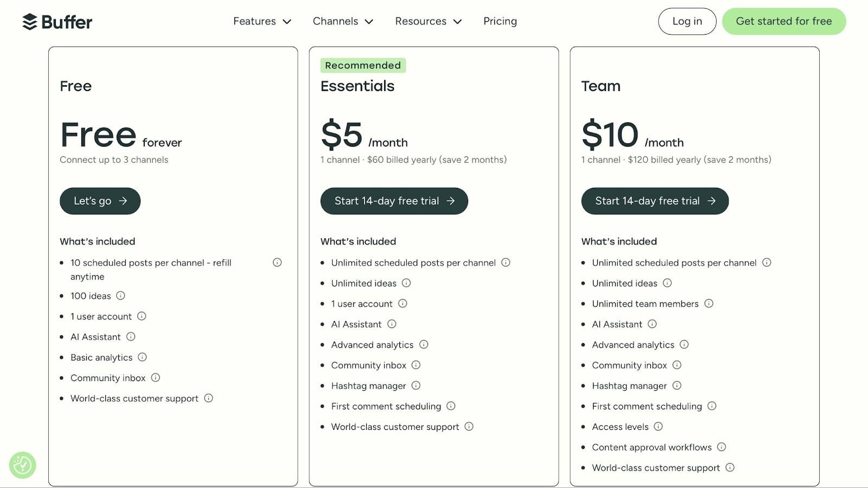Screen dimensions: 868x488
Task: Open the cookie preferences badge icon
Action: point(22,465)
